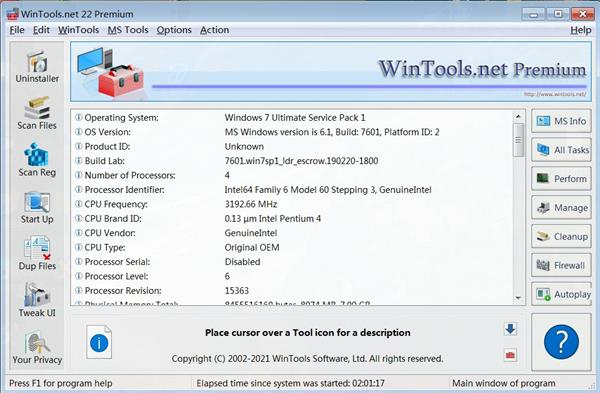
Task: Open the File menu
Action: [x=17, y=30]
